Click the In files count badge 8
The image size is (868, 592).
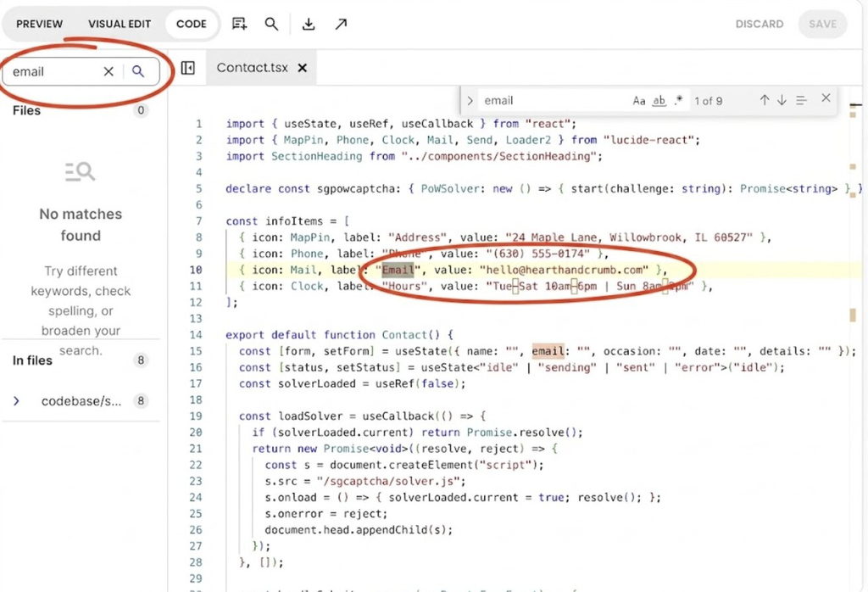141,360
